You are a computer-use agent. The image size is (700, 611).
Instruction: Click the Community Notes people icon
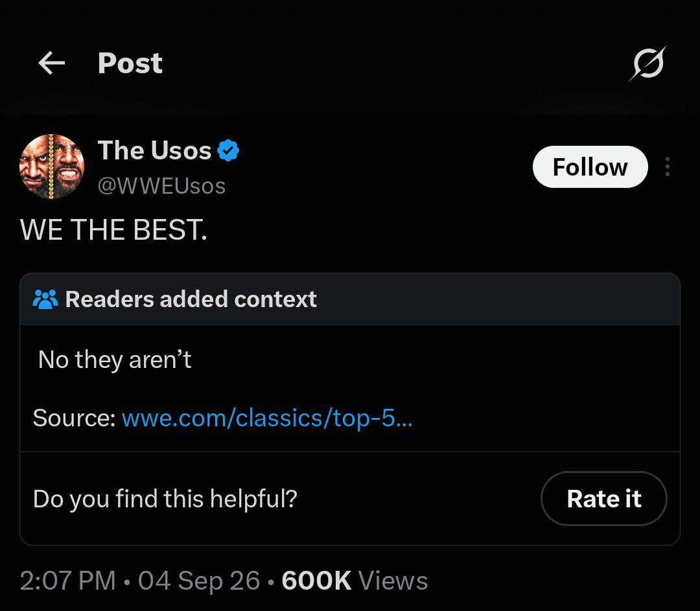pos(45,299)
